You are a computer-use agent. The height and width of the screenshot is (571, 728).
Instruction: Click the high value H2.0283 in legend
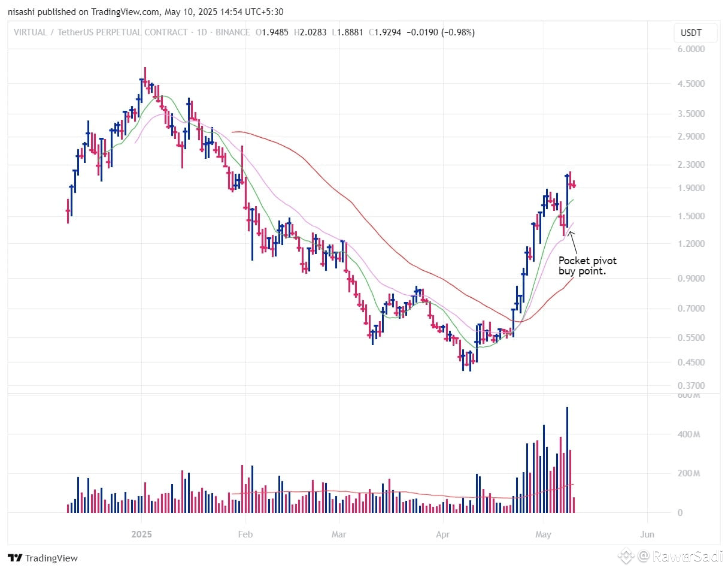311,32
